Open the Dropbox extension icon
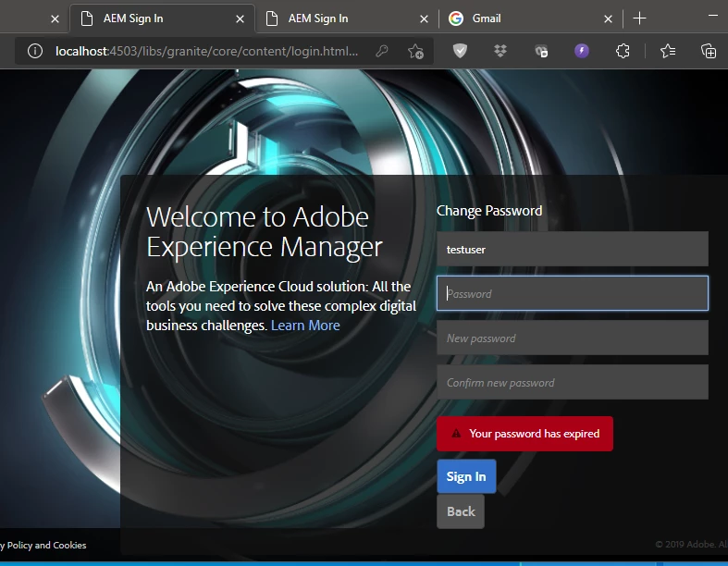This screenshot has height=566, width=728. 500,51
